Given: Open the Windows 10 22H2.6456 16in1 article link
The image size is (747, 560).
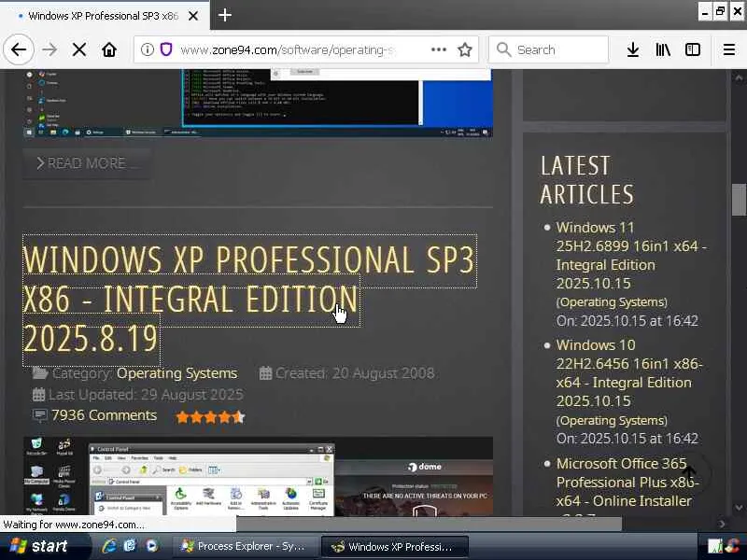Looking at the screenshot, I should 629,372.
